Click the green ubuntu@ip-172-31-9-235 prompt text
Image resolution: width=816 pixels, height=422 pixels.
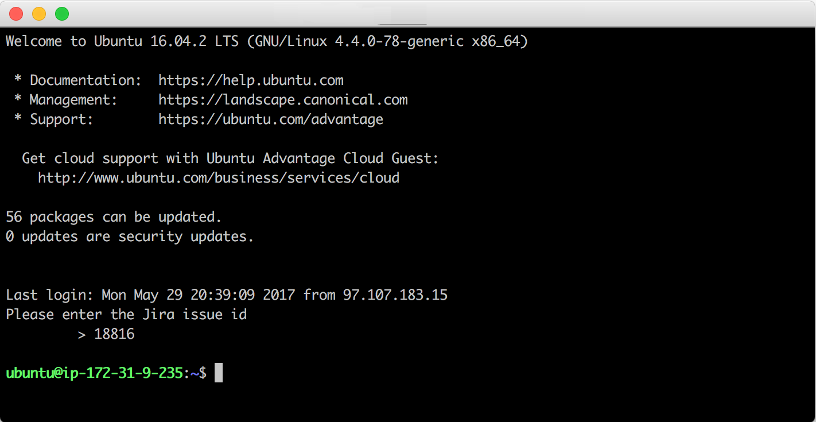click(94, 373)
